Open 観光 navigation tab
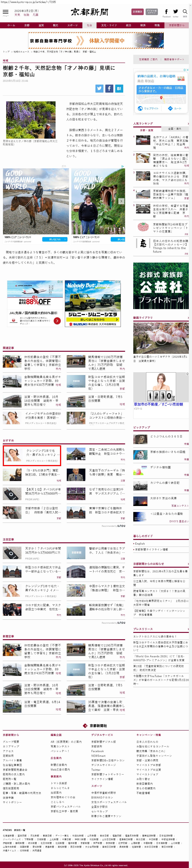This screenshot has width=192, height=868. (x=55, y=25)
